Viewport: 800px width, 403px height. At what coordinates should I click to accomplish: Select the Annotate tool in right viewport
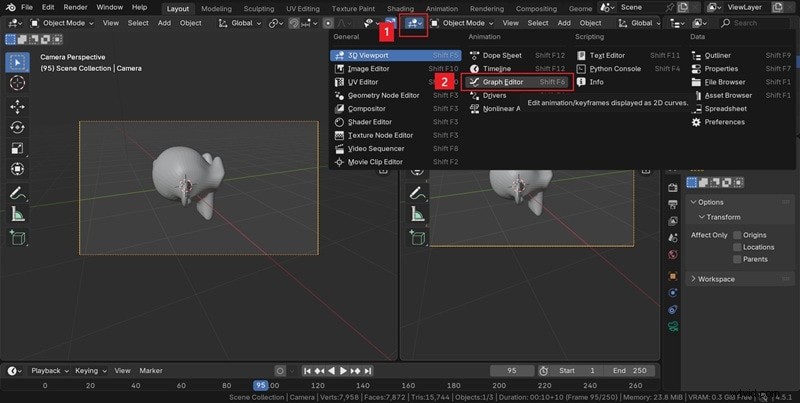[x=417, y=193]
